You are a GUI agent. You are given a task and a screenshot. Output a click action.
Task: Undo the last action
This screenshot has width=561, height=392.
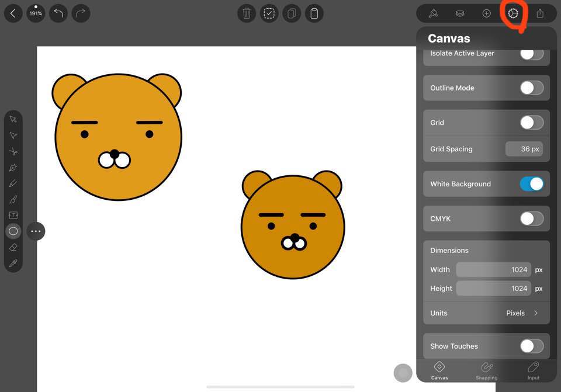58,13
